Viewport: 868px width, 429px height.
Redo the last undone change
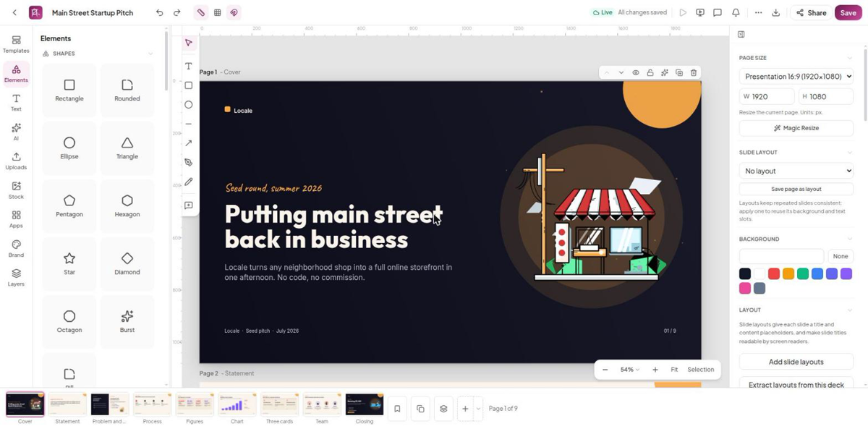(x=176, y=12)
